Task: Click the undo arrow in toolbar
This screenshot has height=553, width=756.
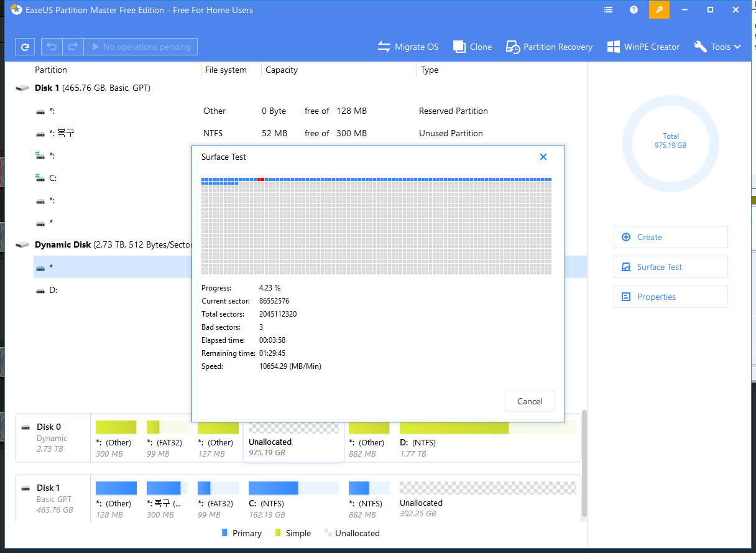Action: point(52,47)
